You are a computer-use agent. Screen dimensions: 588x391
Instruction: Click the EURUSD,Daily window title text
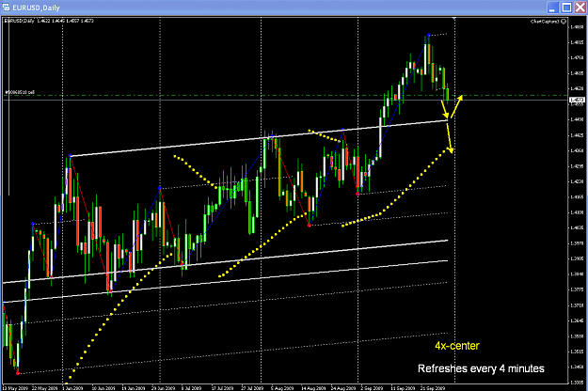(x=36, y=8)
